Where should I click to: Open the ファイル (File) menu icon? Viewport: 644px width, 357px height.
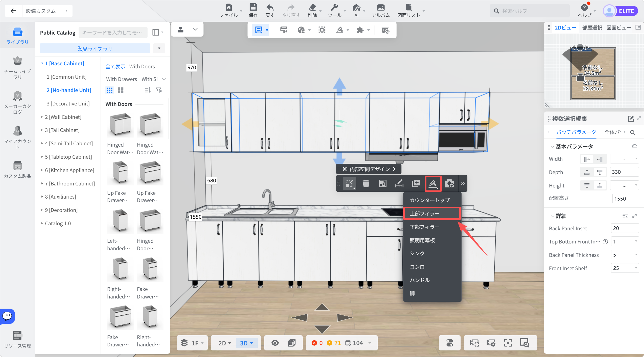point(228,8)
